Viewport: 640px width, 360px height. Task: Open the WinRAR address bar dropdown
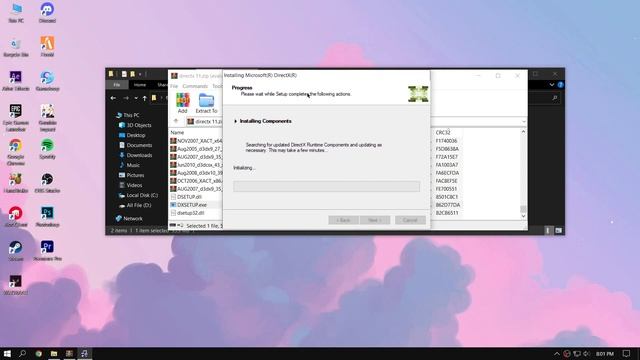point(523,122)
